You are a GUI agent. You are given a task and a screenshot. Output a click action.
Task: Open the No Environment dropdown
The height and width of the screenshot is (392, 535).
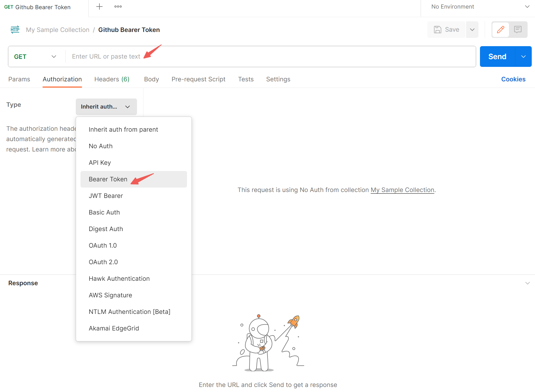coord(479,6)
